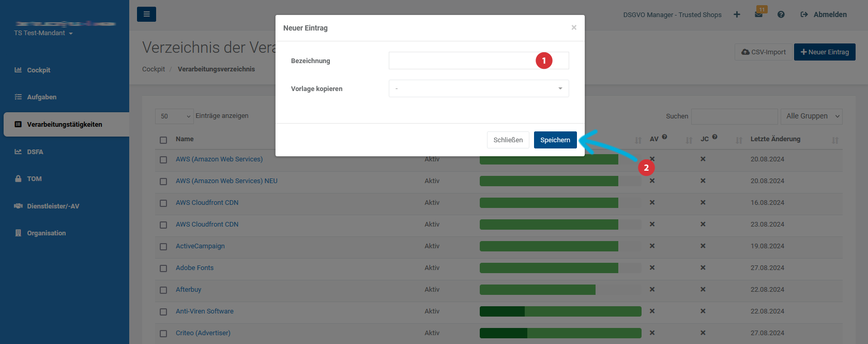Screen dimensions: 868x344
Task: Sort by the Name column header
Action: pyautogui.click(x=185, y=139)
